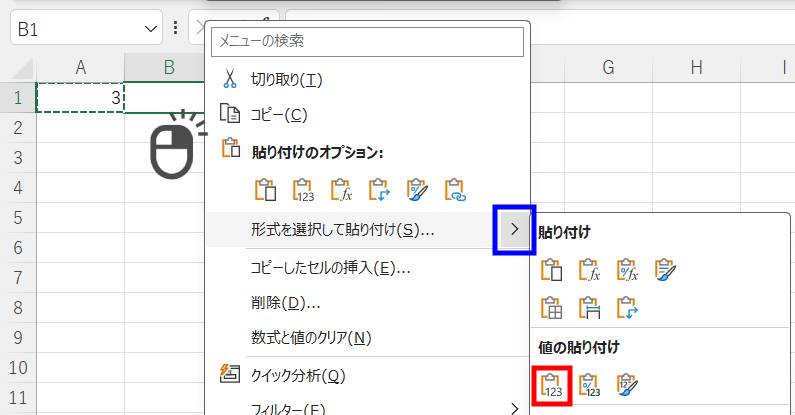Open 形式を選択して貼り付け(S)... menu entry
This screenshot has height=415, width=795.
click(x=343, y=230)
